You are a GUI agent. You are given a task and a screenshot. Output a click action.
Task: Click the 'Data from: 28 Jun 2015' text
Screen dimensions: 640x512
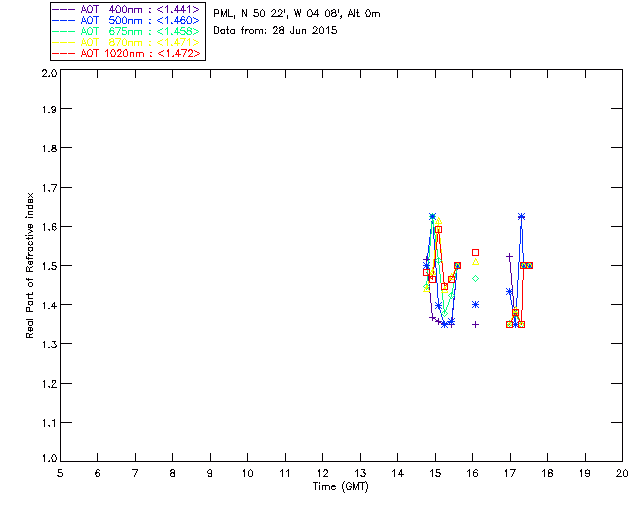click(x=275, y=31)
